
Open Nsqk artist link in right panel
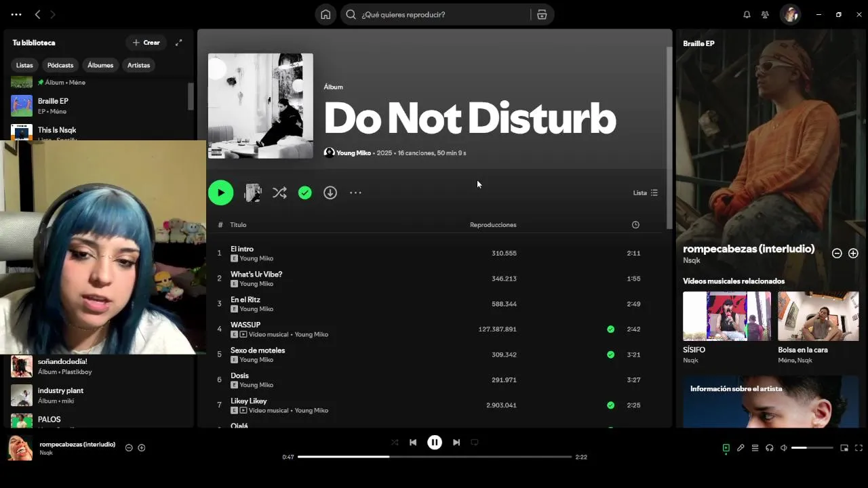(x=692, y=260)
